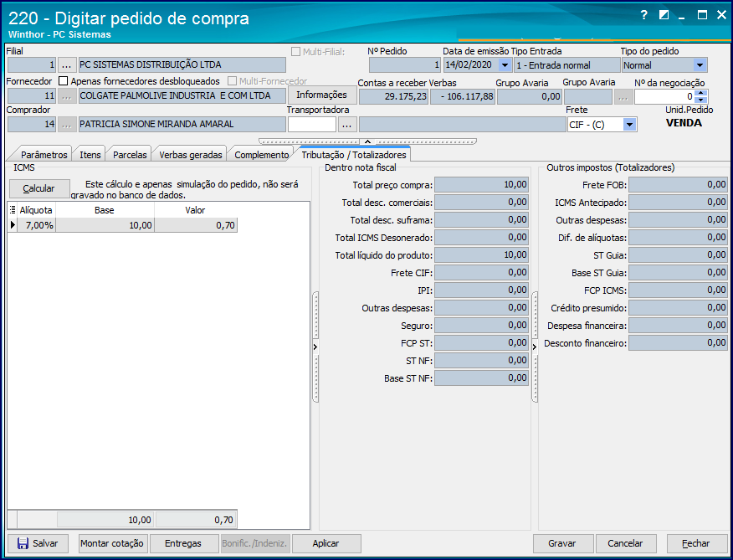This screenshot has width=733, height=560.
Task: Click the Frete CIF value field
Action: (x=481, y=273)
